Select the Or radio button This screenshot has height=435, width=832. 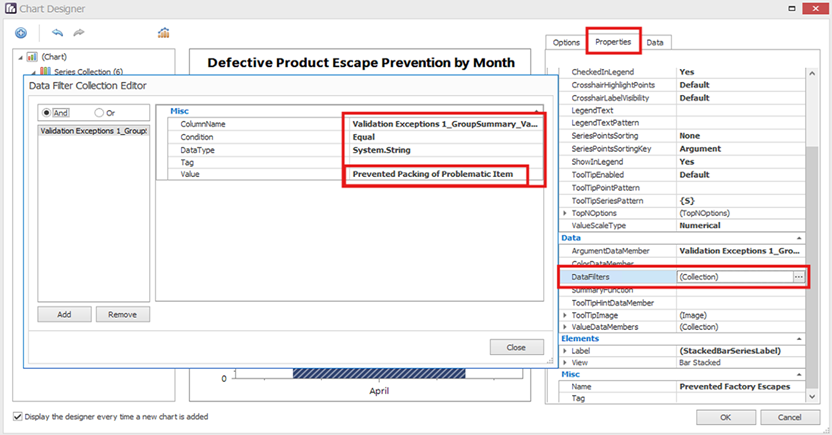(99, 112)
